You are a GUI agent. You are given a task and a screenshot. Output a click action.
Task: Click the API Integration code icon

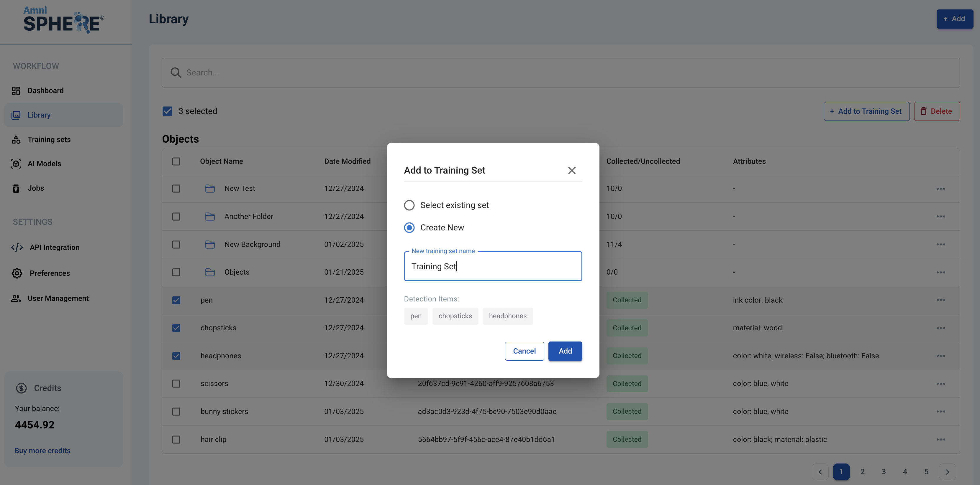[17, 248]
